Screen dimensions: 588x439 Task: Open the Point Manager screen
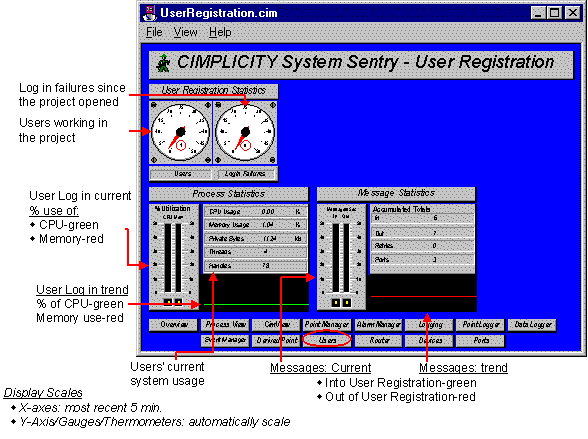pyautogui.click(x=327, y=325)
